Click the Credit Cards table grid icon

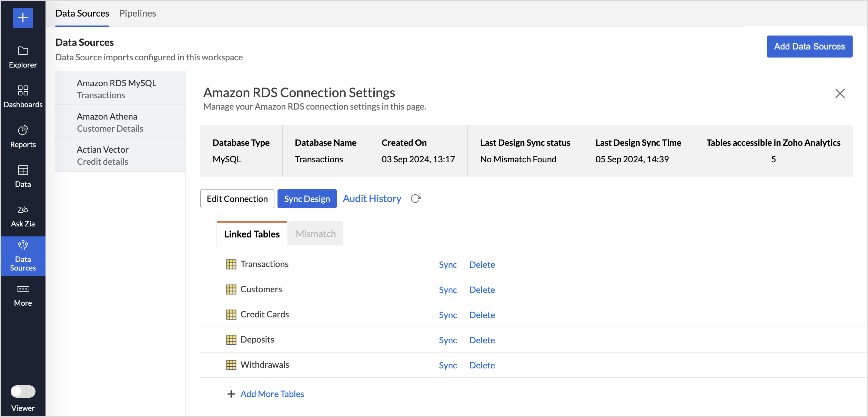(x=231, y=315)
